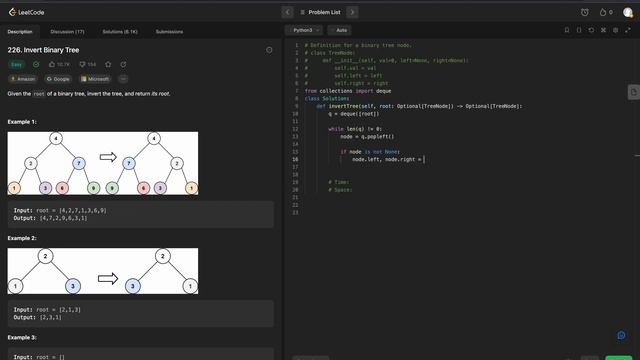Viewport: 640px width, 360px height.
Task: Click the problem title 226. Invert Binary Tree
Action: pos(43,50)
